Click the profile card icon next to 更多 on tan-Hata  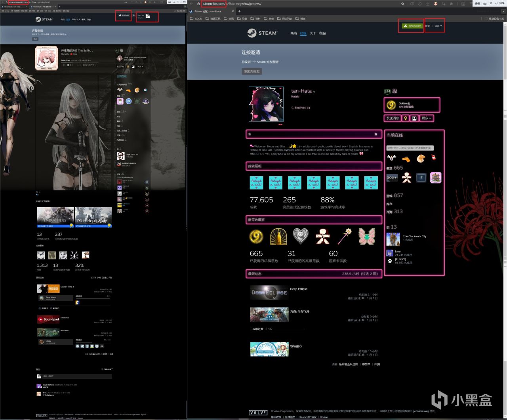click(414, 118)
